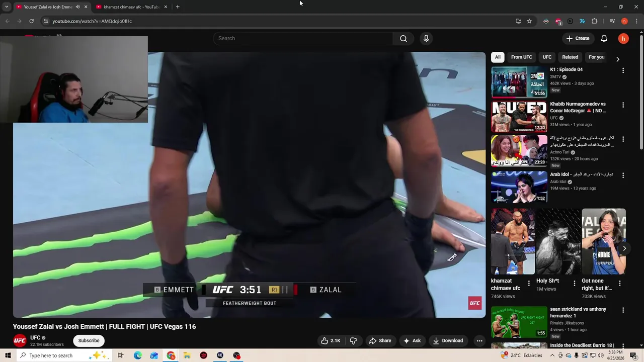Open options for Holy Sh*t short
The image size is (644, 362).
(574, 283)
